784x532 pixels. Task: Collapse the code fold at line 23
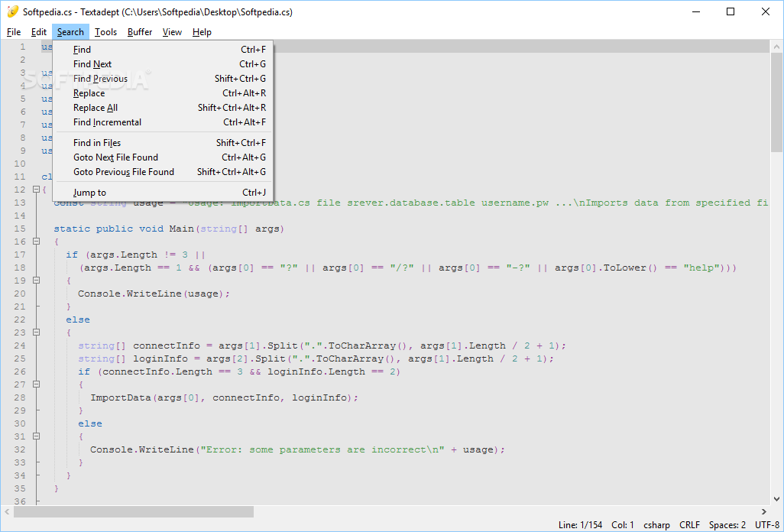coord(36,332)
